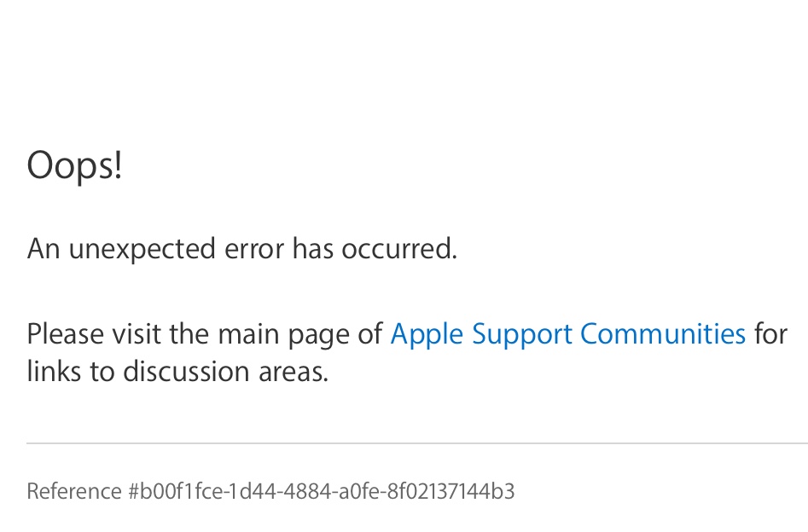Image resolution: width=808 pixels, height=532 pixels.
Task: Click the word areas ending the sentence
Action: click(x=298, y=372)
